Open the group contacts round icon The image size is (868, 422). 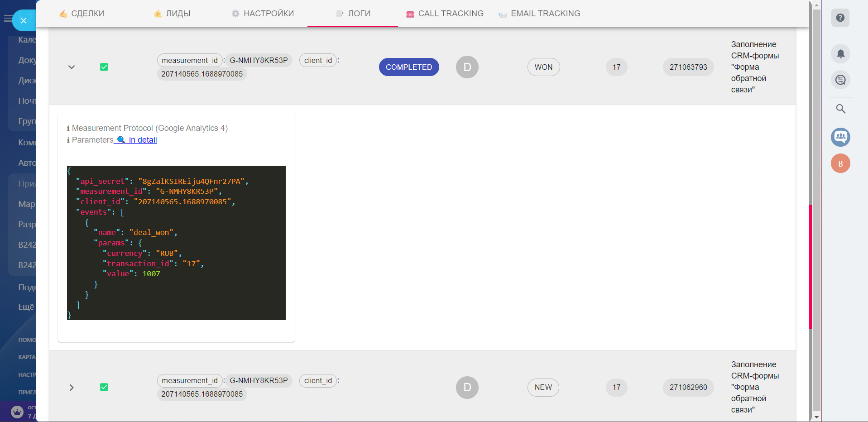coord(840,137)
